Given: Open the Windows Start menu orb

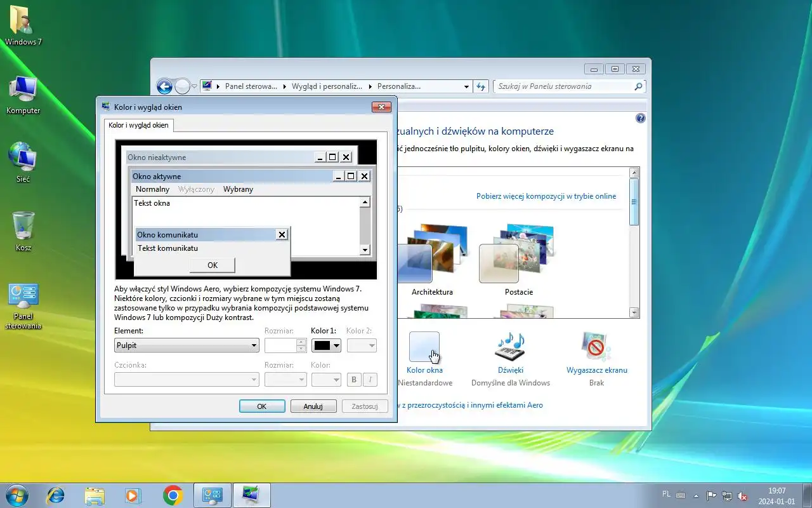Looking at the screenshot, I should (16, 495).
